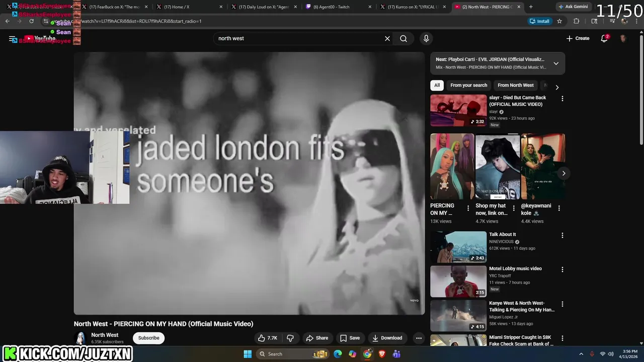The height and width of the screenshot is (362, 644).
Task: Open options for Shop my hat Short
Action: pos(514,208)
